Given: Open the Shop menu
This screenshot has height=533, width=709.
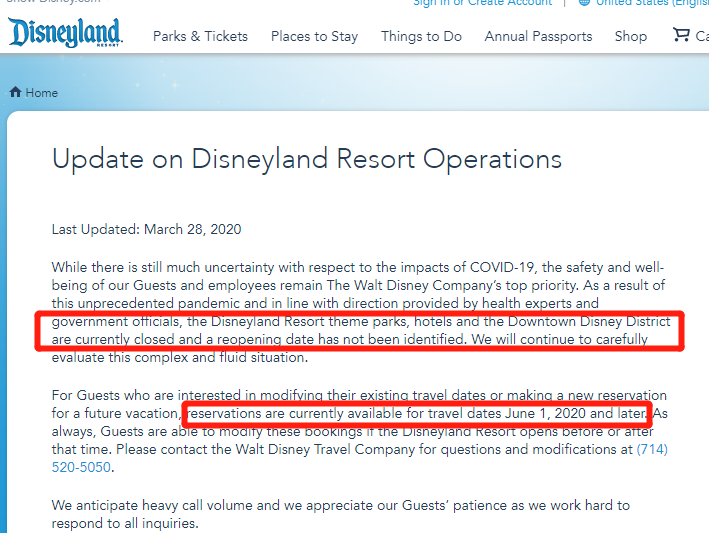Looking at the screenshot, I should coord(630,36).
